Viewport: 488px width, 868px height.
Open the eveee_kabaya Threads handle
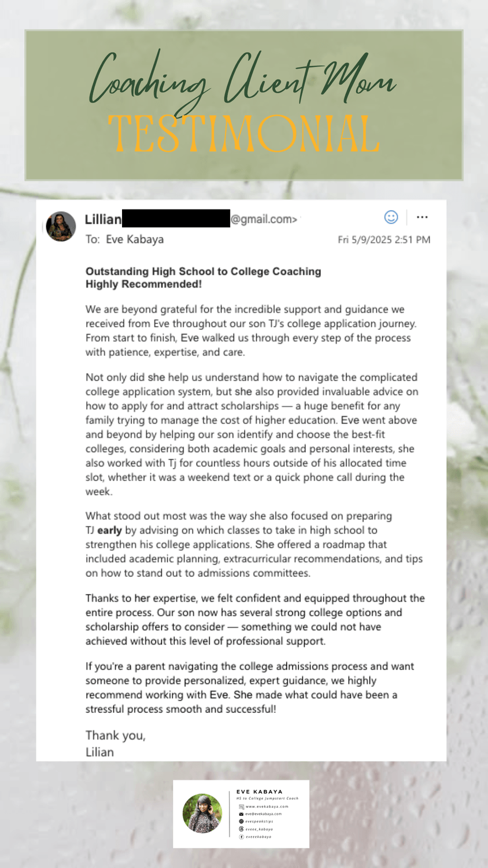click(x=259, y=829)
